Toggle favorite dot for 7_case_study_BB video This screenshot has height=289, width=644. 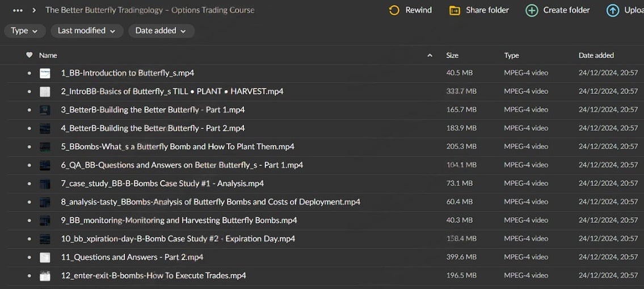click(x=30, y=184)
